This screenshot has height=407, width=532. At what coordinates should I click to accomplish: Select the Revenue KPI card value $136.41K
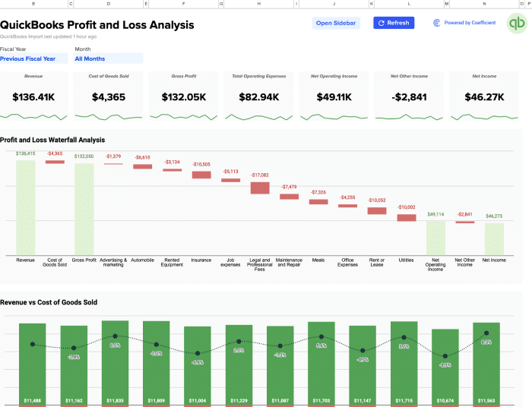point(33,97)
